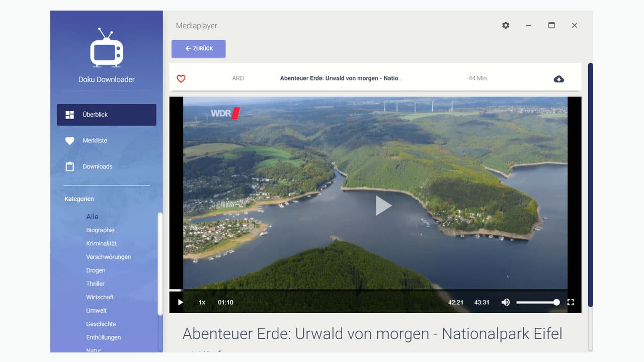Viewport: 644px width, 362px height.
Task: Open the Merkliste heart icon
Action: point(69,140)
